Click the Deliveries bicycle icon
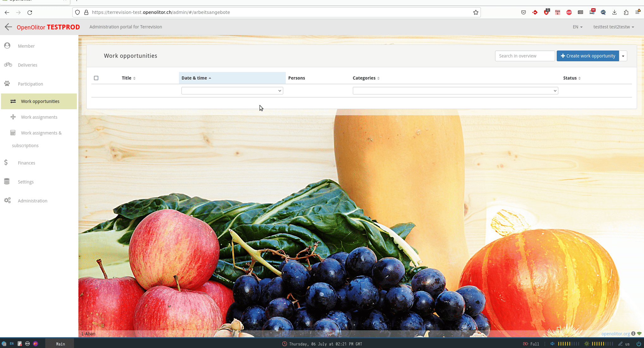The height and width of the screenshot is (348, 644). tap(8, 65)
